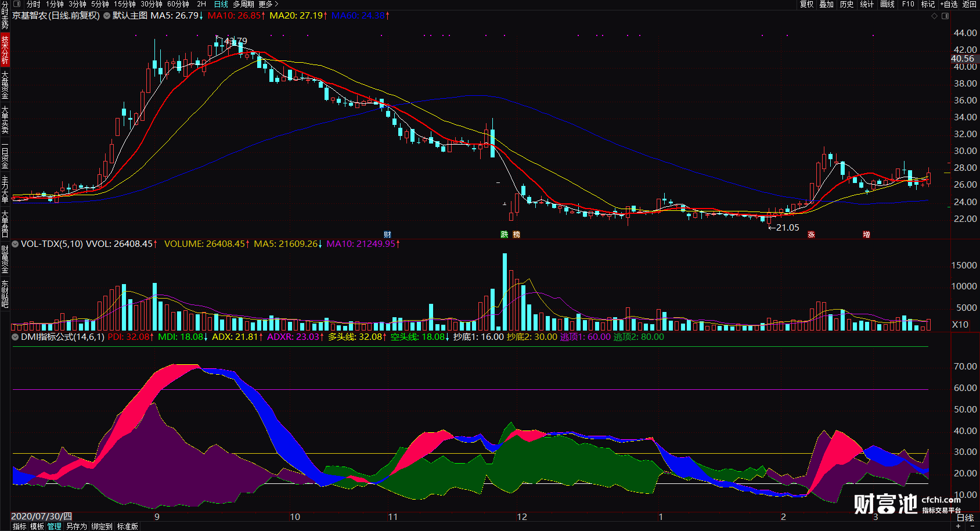
Task: Open 大盘资金 sidebar tab
Action: tap(5, 85)
